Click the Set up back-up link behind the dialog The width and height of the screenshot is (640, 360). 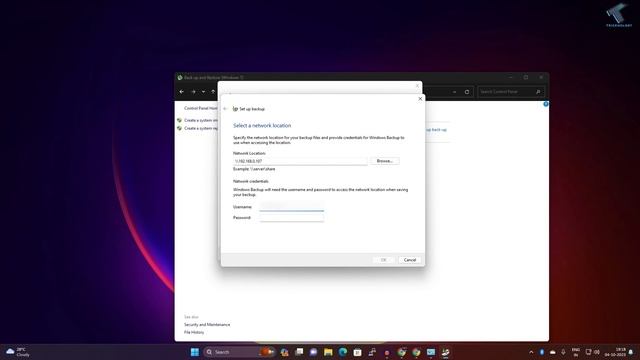436,130
